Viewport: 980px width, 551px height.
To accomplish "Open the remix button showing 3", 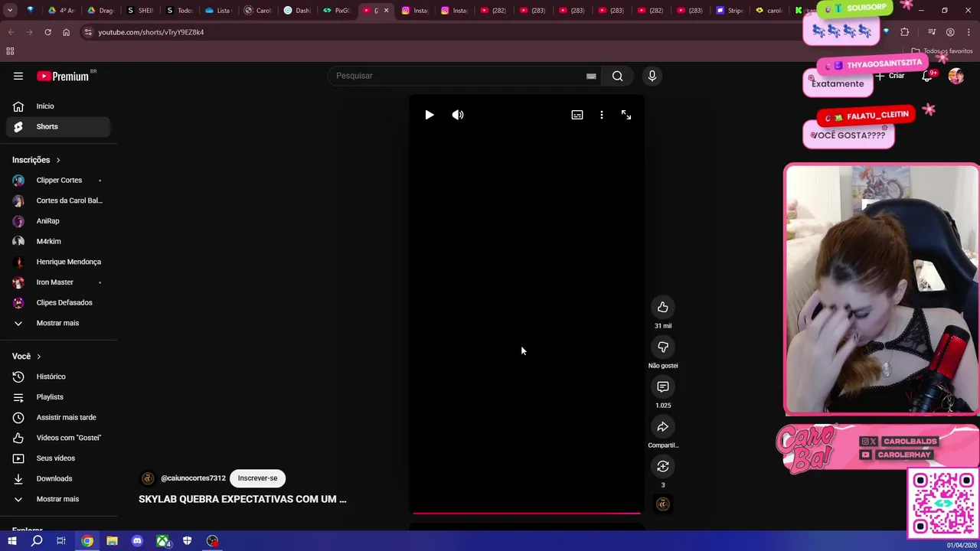I will pyautogui.click(x=663, y=466).
